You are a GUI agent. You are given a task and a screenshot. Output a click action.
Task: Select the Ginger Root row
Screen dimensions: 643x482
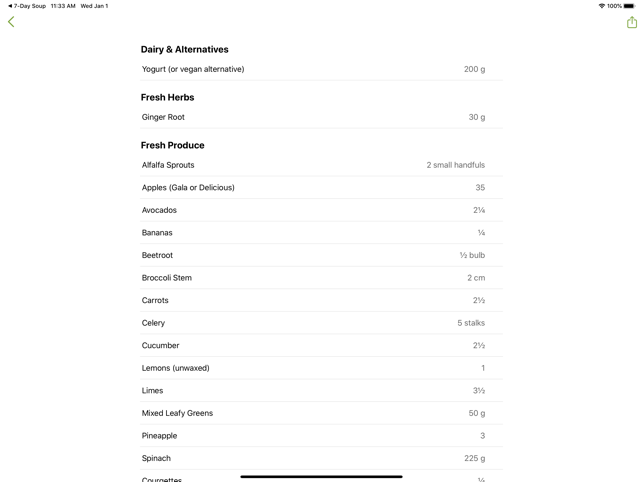click(313, 117)
